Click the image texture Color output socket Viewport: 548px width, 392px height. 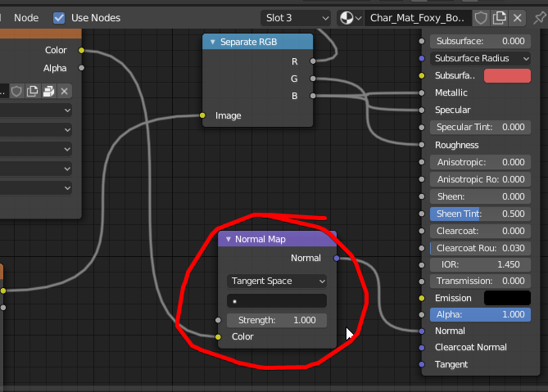click(x=81, y=50)
